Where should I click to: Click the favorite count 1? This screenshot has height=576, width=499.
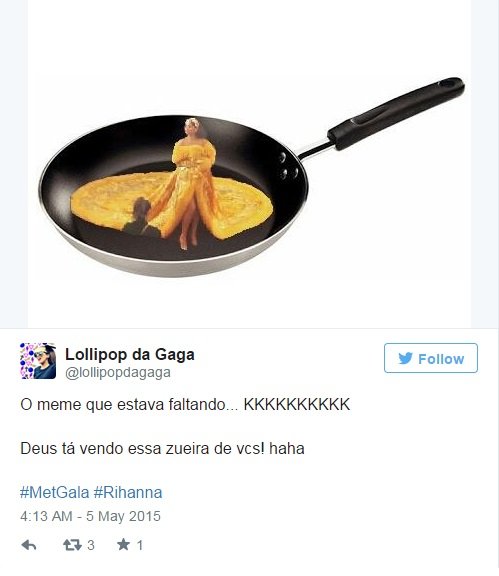point(140,545)
